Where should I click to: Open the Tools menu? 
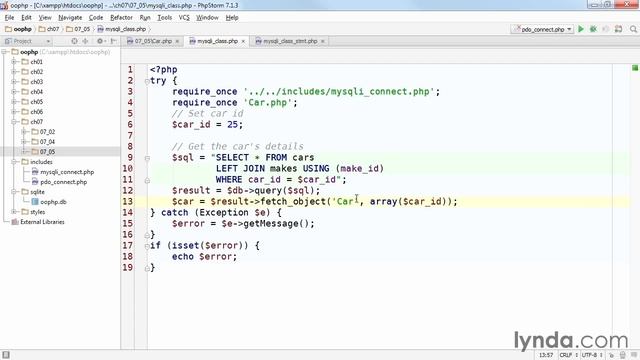164,18
